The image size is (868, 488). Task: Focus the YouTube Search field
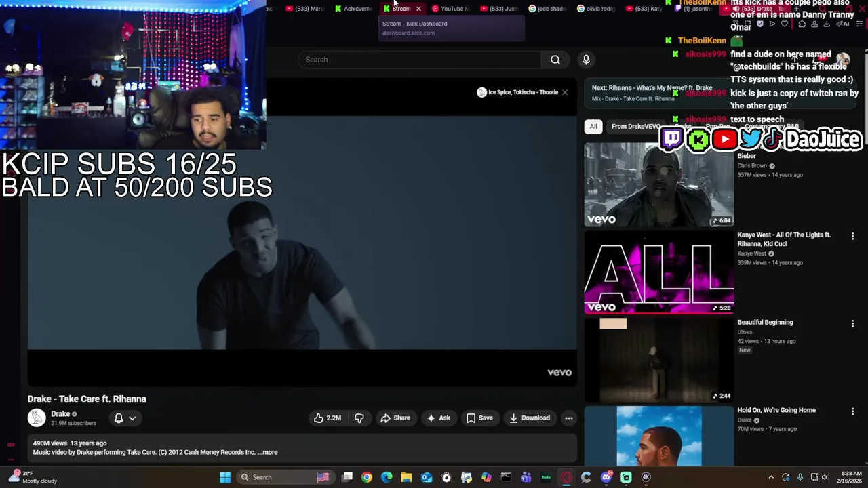click(419, 60)
